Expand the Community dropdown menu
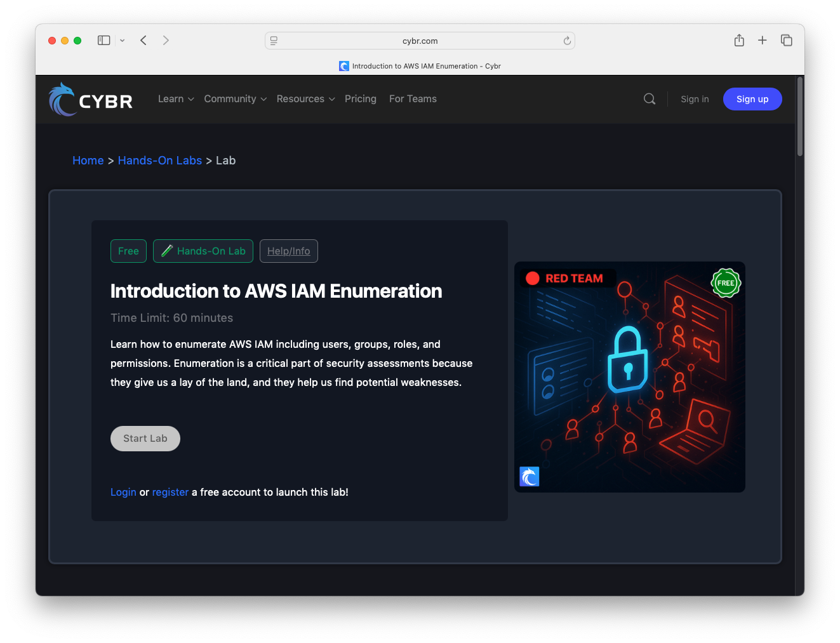The image size is (840, 643). click(235, 99)
